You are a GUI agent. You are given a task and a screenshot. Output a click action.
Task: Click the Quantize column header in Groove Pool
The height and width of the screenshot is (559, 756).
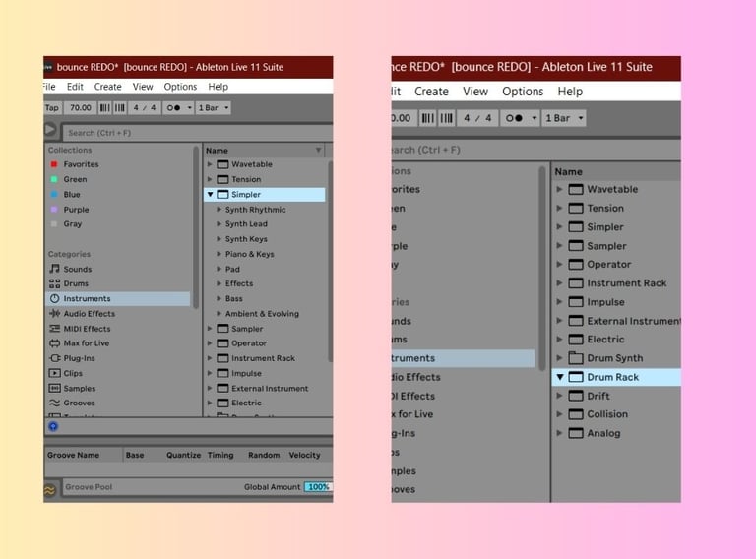pos(183,455)
